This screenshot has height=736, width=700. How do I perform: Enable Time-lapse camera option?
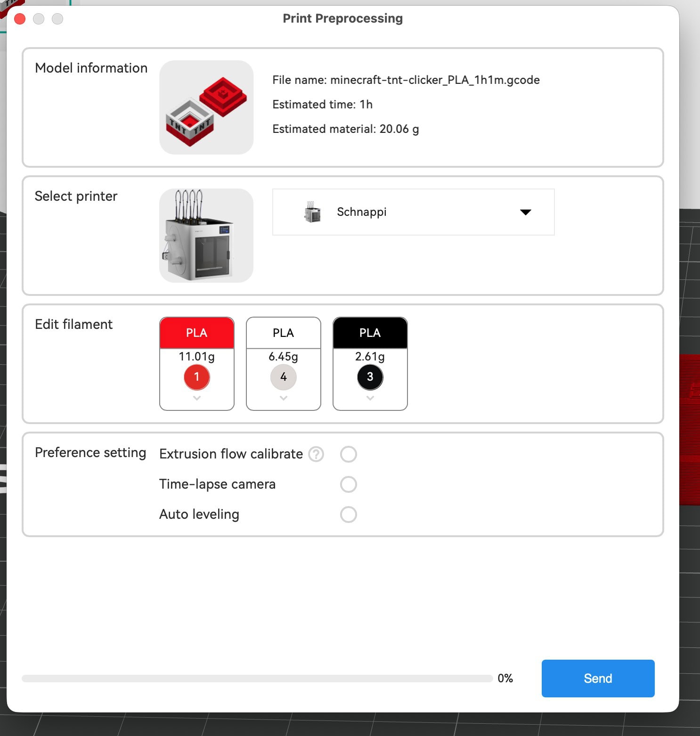(x=349, y=484)
